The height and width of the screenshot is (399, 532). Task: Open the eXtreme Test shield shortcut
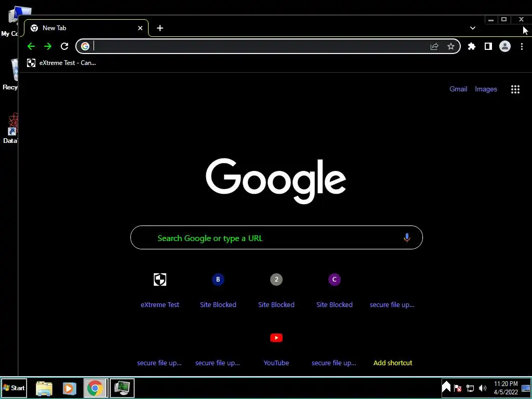[160, 280]
